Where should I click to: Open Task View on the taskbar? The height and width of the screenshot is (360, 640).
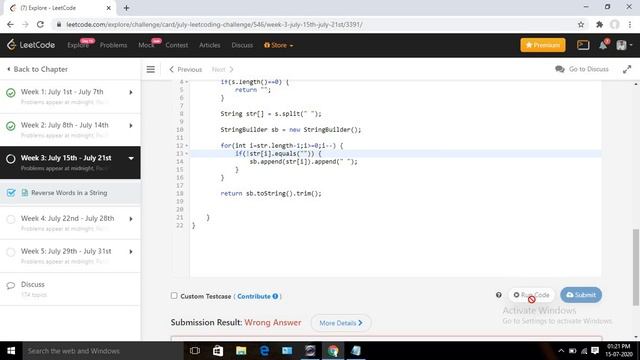coord(195,351)
